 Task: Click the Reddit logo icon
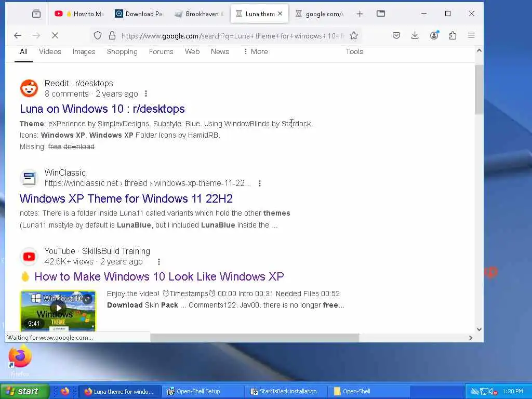(29, 88)
